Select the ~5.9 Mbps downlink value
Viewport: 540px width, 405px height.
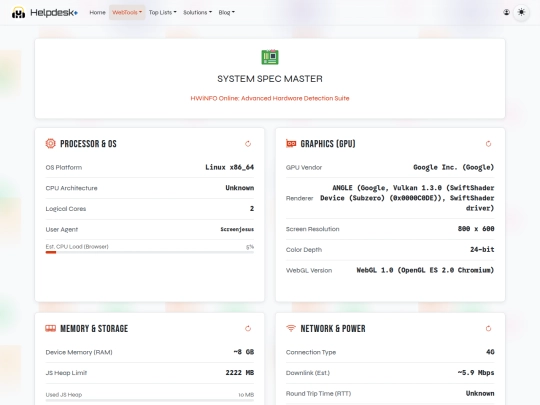click(476, 373)
